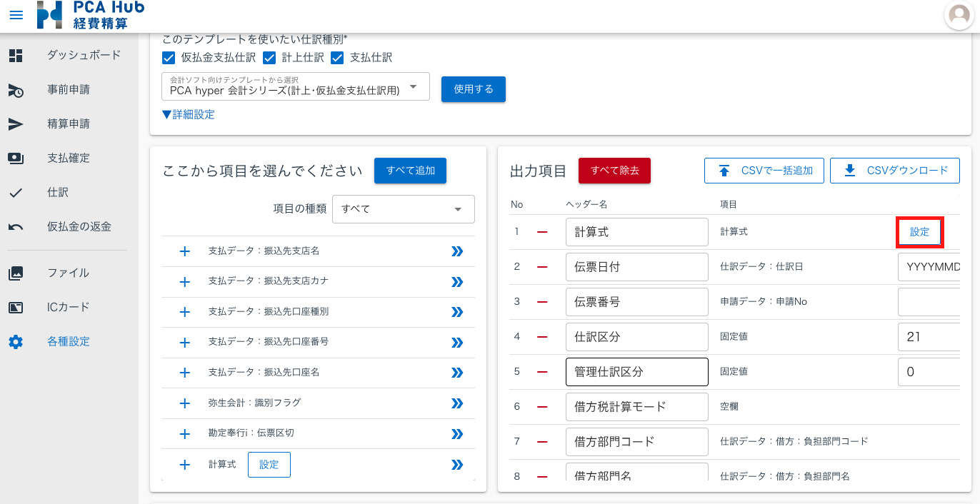Open 支払確定 in the sidebar
980x504 pixels.
tap(69, 158)
